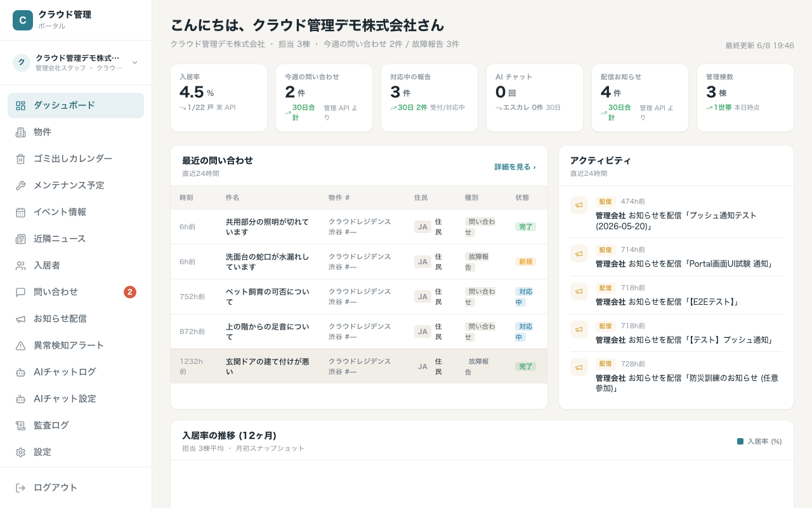Click the 問い合わせ badge showing 2
The height and width of the screenshot is (508, 812).
(130, 292)
